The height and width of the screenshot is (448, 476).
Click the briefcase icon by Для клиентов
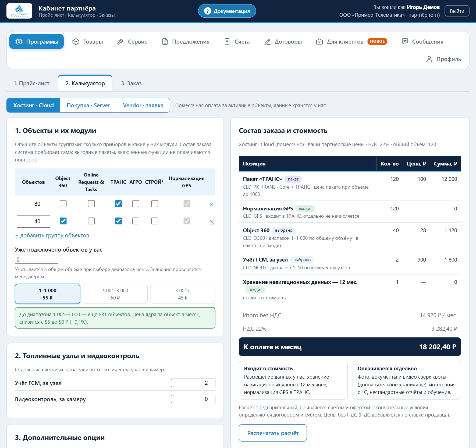pyautogui.click(x=319, y=42)
